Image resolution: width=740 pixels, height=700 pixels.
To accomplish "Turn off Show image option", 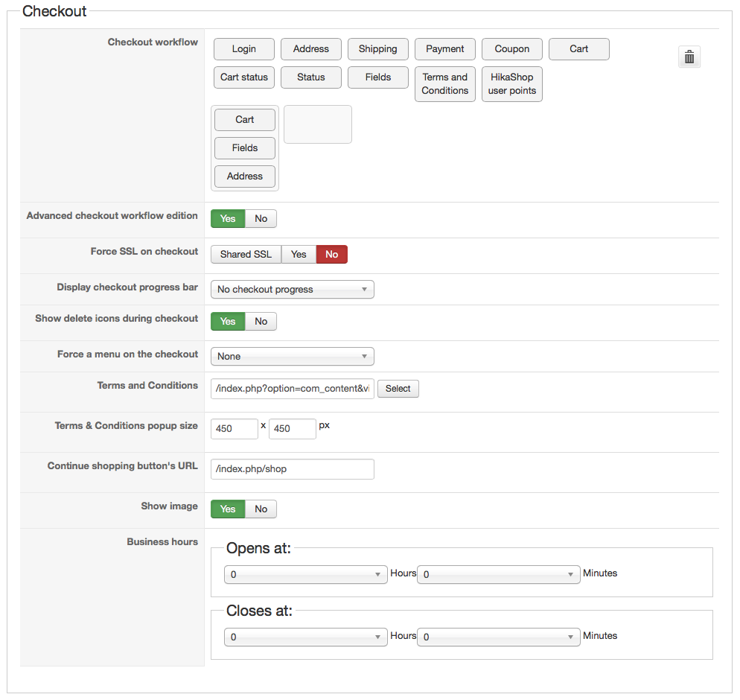I will coord(261,509).
